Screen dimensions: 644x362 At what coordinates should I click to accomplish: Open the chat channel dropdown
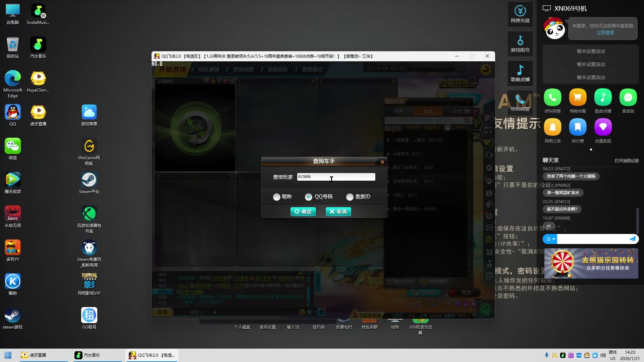[x=550, y=239]
